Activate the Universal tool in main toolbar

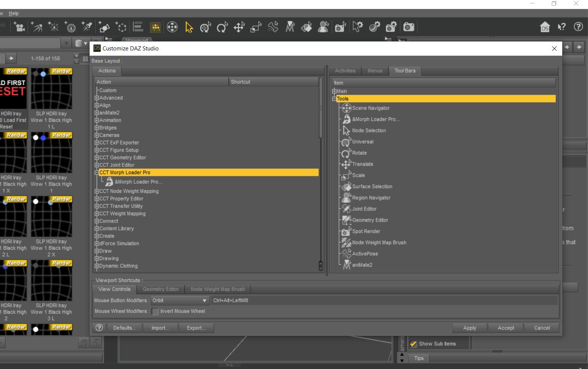coord(206,27)
